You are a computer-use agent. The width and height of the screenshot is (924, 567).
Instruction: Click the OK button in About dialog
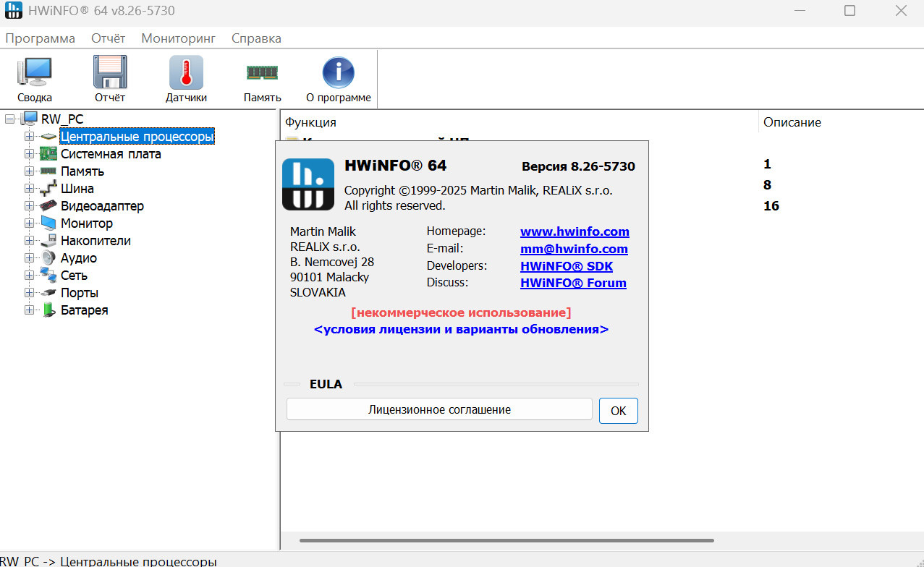pyautogui.click(x=619, y=410)
